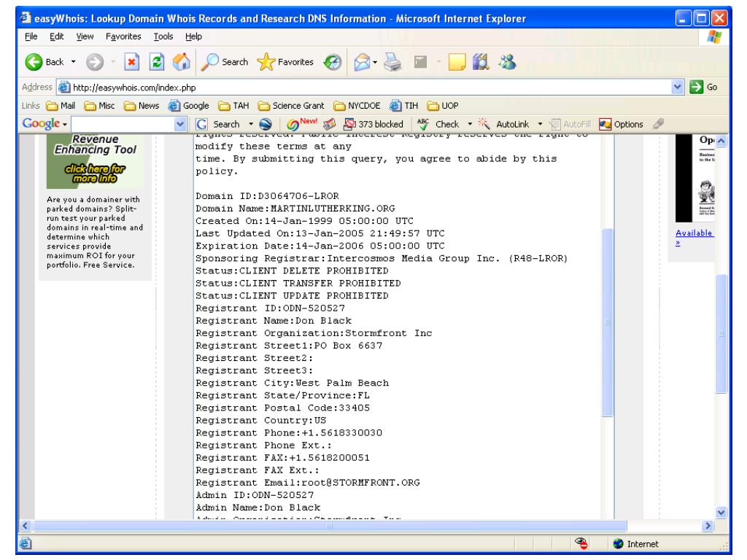Open the Tools menu

(163, 36)
